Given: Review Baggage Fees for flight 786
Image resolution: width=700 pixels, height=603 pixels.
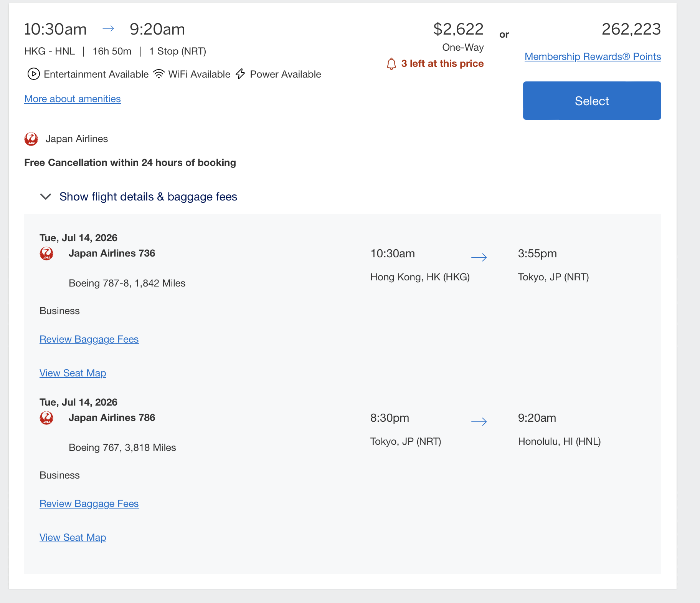Looking at the screenshot, I should [x=89, y=504].
